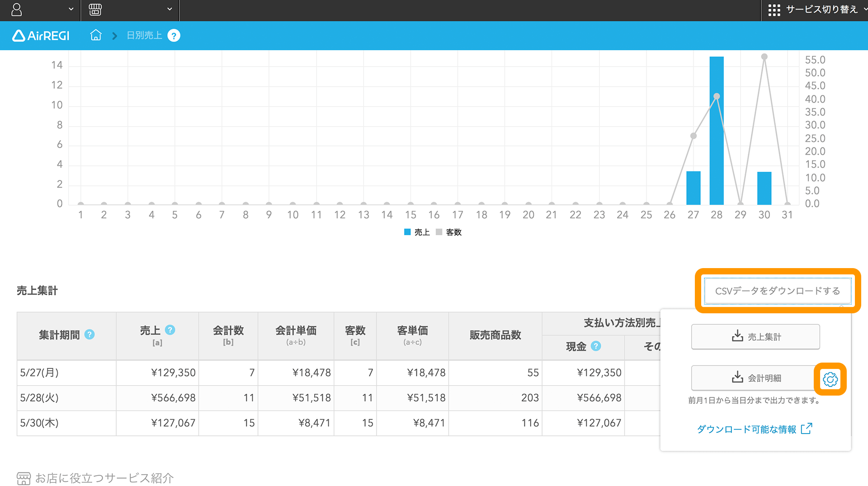
Task: Click help icon next to 売上 header
Action: coord(170,330)
